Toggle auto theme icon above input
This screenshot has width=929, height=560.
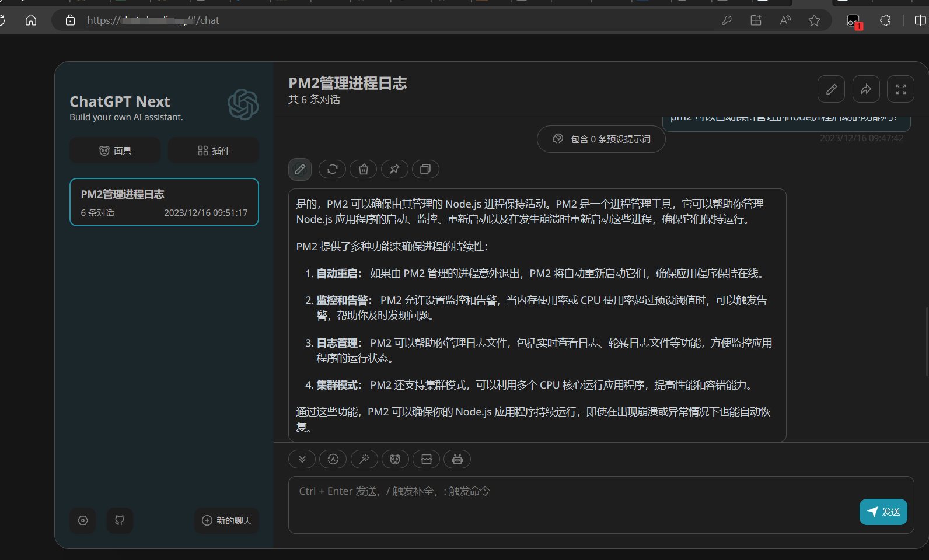click(333, 459)
